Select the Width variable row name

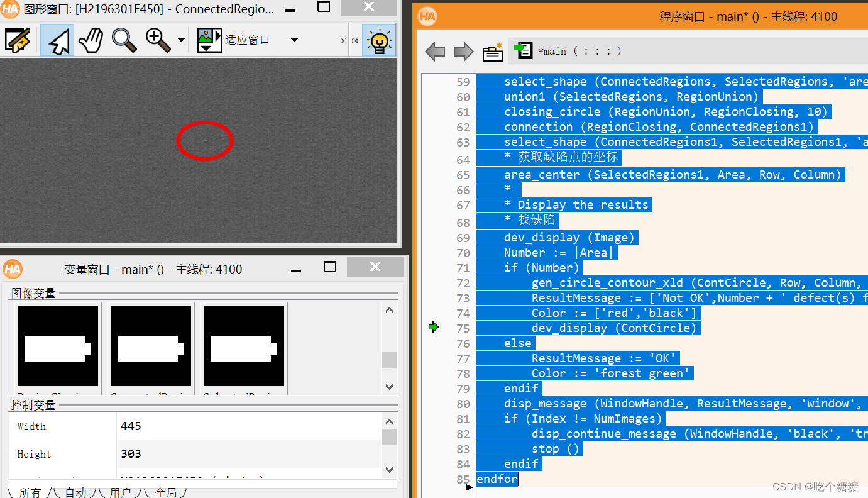pos(31,426)
